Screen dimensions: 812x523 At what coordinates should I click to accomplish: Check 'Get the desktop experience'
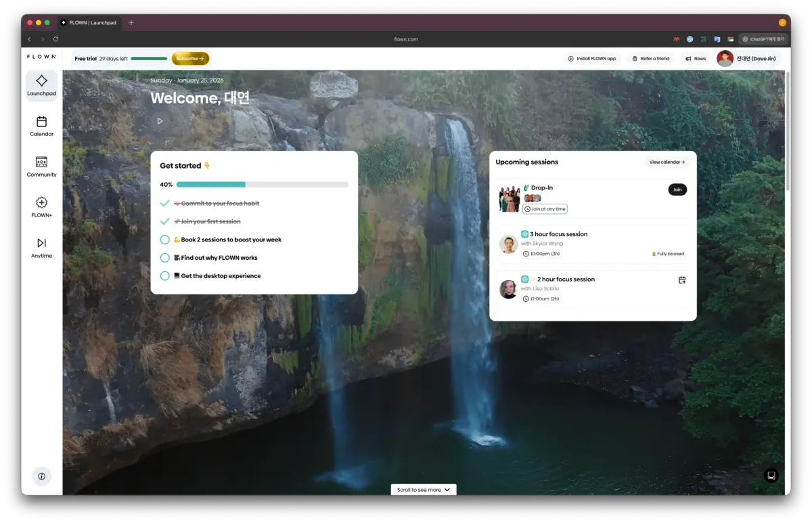(165, 276)
